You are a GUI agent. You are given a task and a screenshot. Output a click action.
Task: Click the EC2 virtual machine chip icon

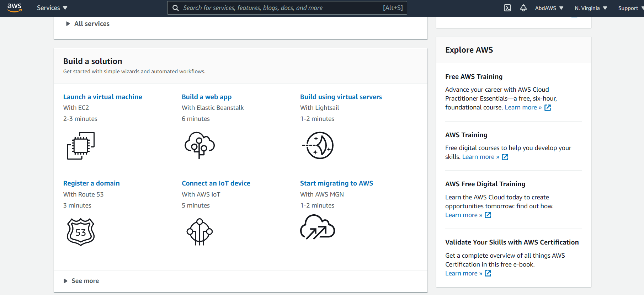(81, 146)
